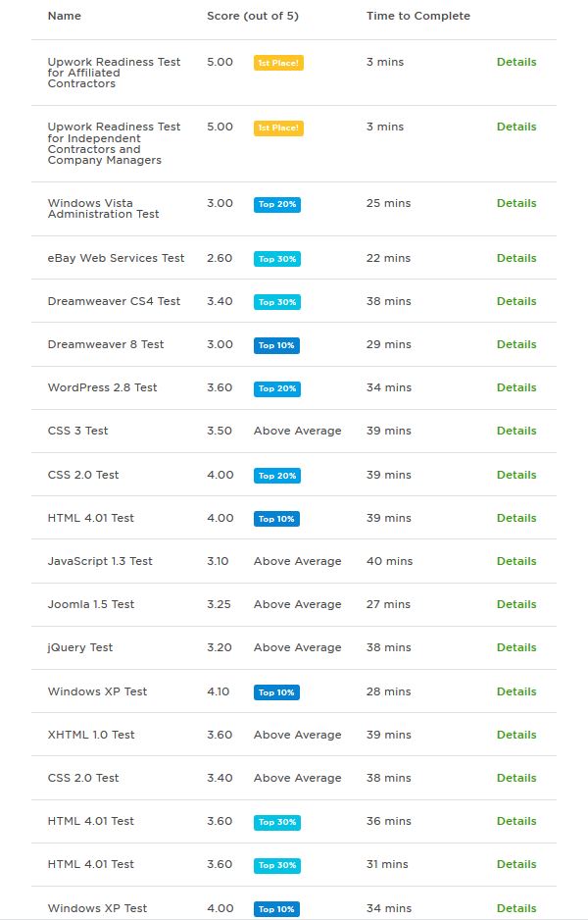The height and width of the screenshot is (920, 588).
Task: View Details for JavaScript 1.3 Test
Action: coord(515,561)
